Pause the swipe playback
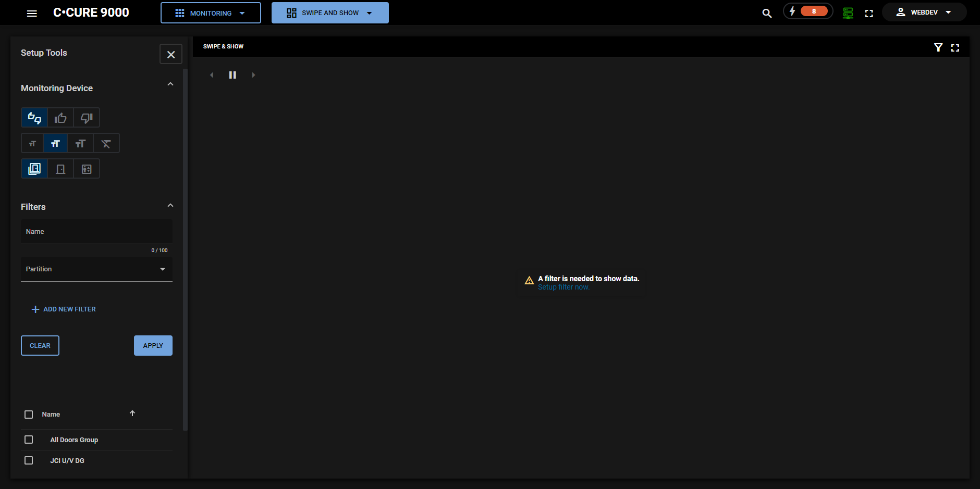The image size is (980, 489). click(x=232, y=74)
